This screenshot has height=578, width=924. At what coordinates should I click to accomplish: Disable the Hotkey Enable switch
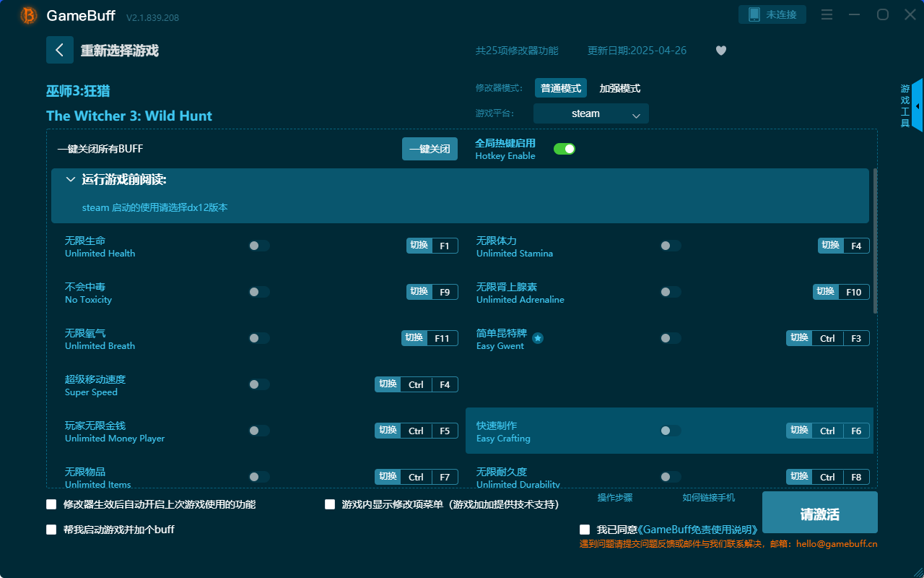(x=564, y=148)
